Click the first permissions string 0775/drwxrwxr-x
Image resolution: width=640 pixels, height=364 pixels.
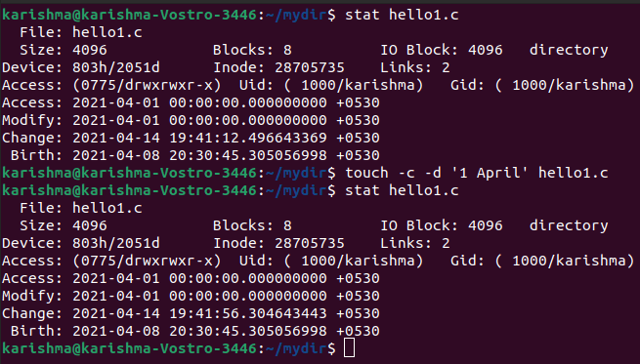coord(147,85)
